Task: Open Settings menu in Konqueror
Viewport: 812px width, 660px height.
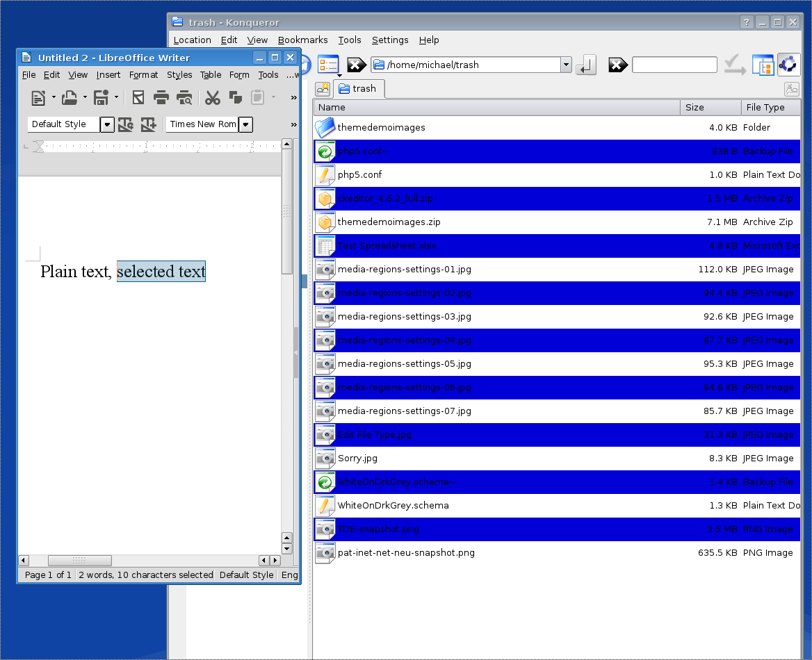Action: pyautogui.click(x=390, y=40)
